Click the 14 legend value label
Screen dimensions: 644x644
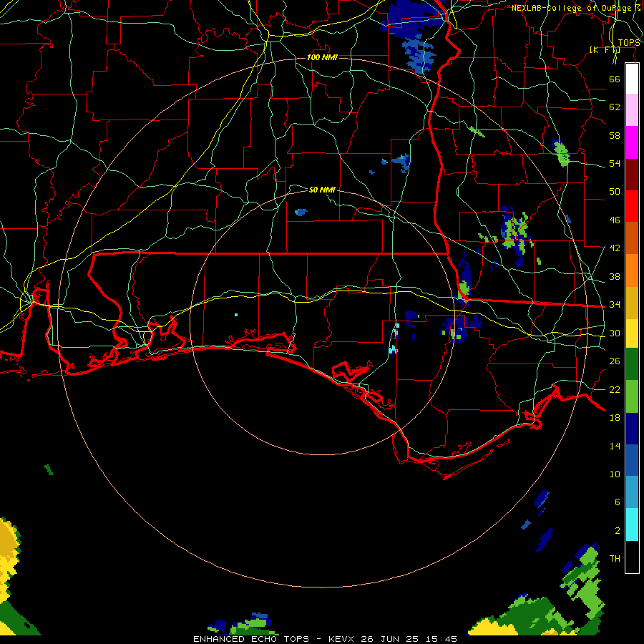[x=615, y=446]
